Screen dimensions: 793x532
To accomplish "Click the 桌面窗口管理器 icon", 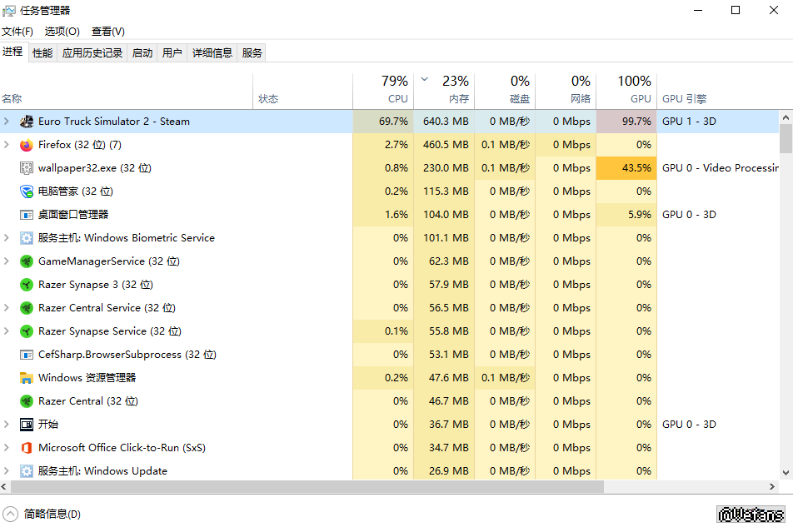I will click(26, 215).
